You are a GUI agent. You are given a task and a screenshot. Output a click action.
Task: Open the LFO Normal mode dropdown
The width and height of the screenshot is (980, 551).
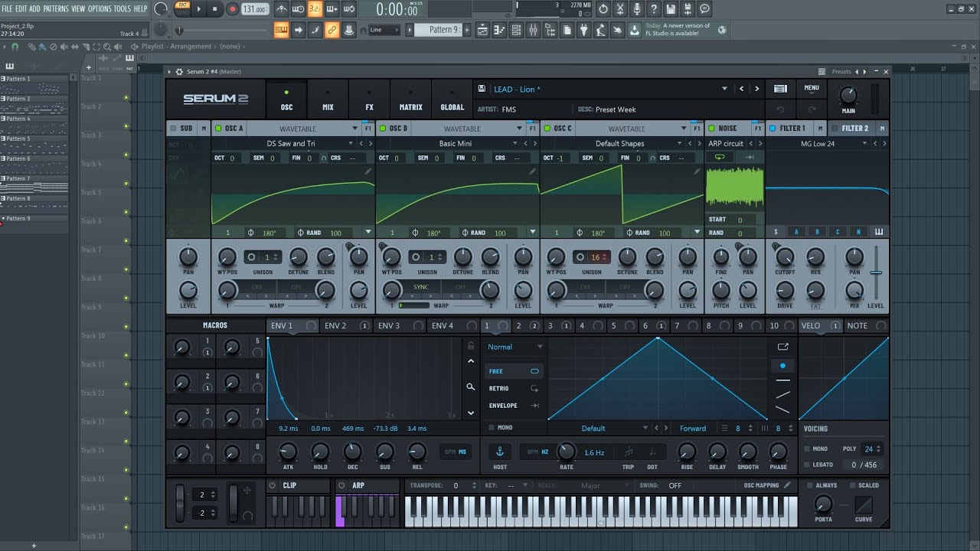515,347
